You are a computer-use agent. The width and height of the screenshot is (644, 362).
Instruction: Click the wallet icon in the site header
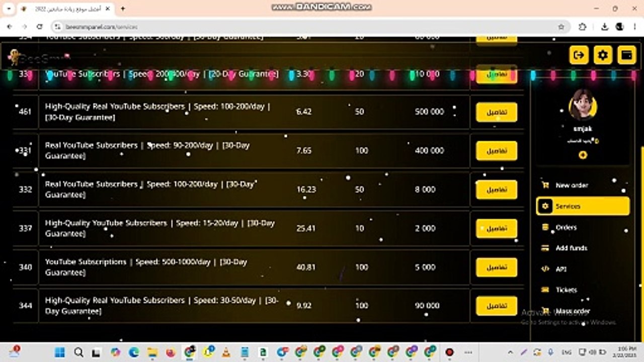point(626,55)
